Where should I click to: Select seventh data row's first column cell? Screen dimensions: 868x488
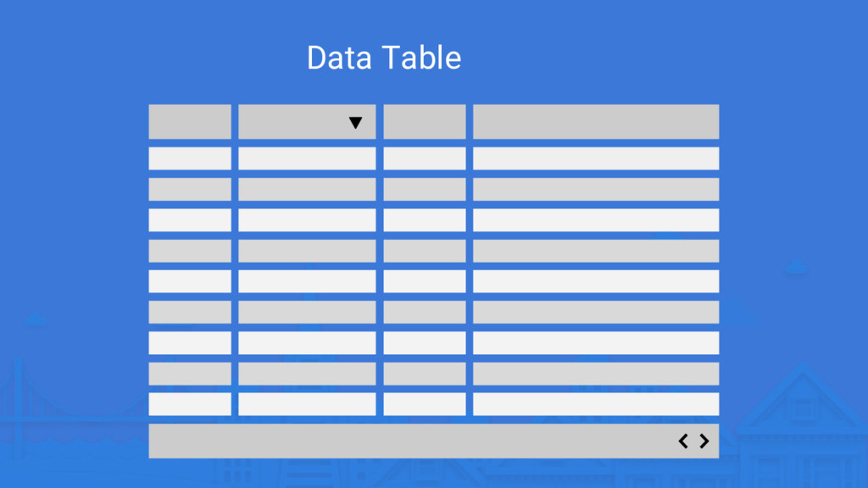point(190,343)
